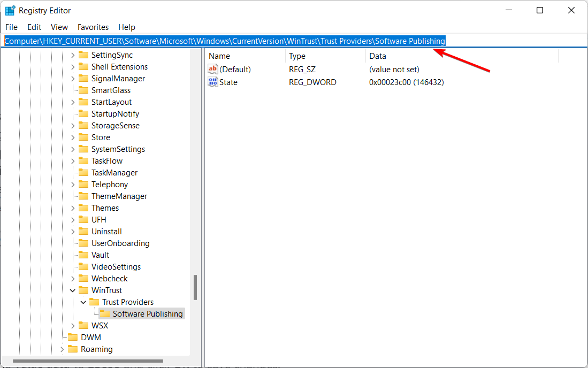Collapse the Trust Providers key
588x368 pixels.
83,302
